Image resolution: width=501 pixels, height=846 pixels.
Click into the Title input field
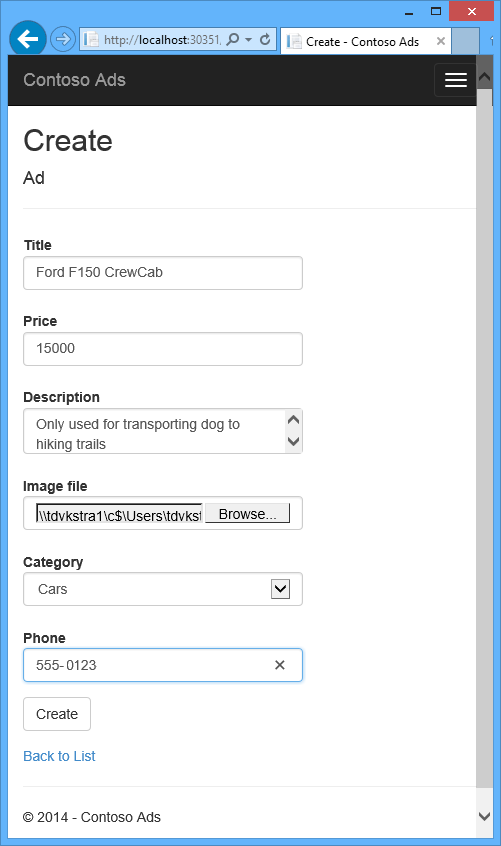163,272
